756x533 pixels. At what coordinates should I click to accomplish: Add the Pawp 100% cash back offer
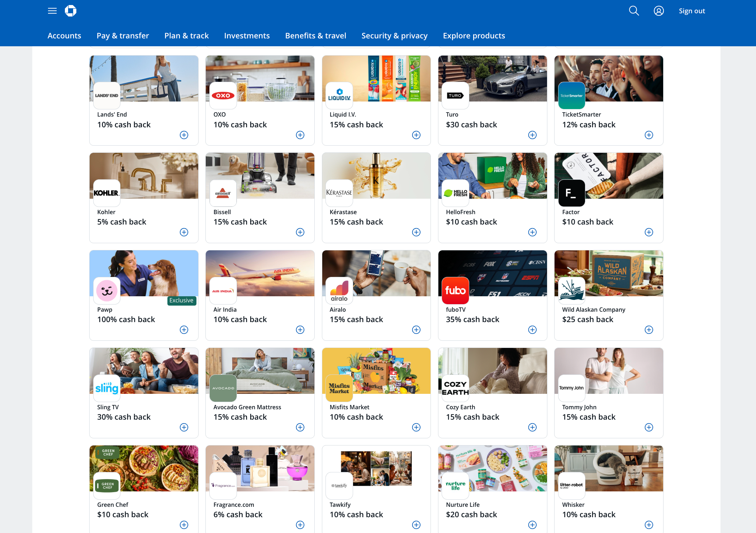184,330
